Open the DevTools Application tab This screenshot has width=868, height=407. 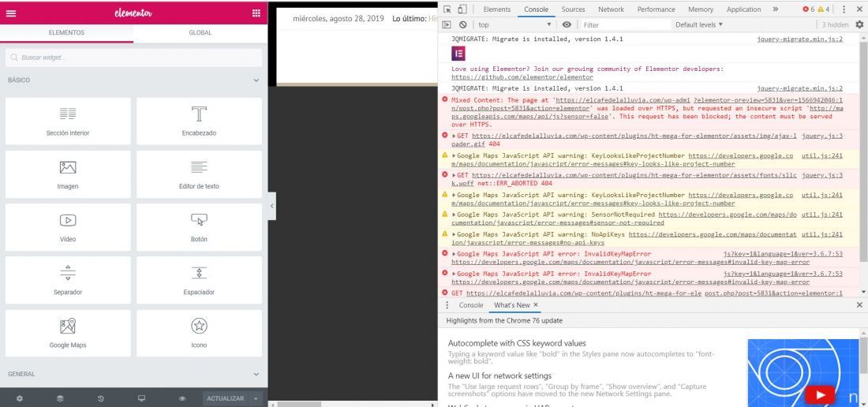743,9
